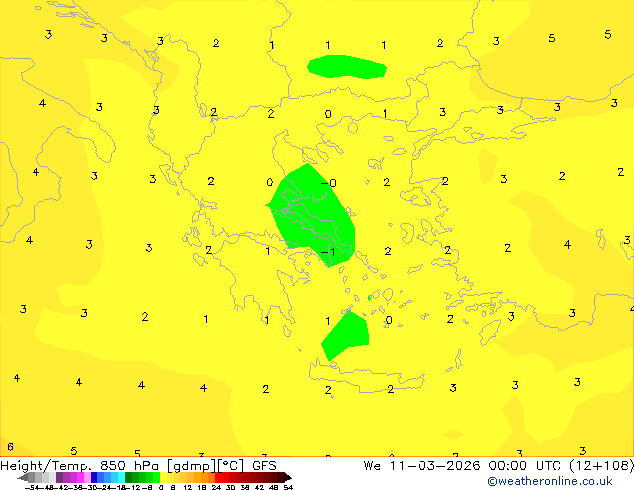
Task: Click the '[gdmp]' unit label
Action: (x=191, y=466)
